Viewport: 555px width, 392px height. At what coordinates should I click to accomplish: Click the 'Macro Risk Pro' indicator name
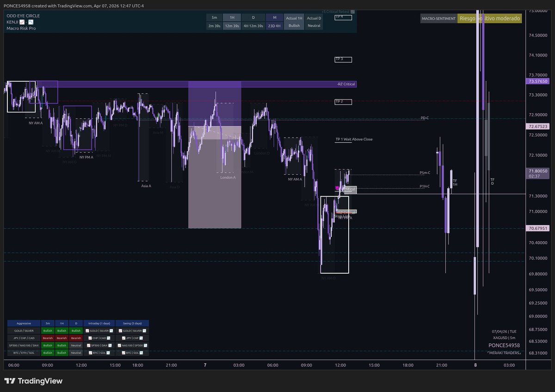(21, 28)
